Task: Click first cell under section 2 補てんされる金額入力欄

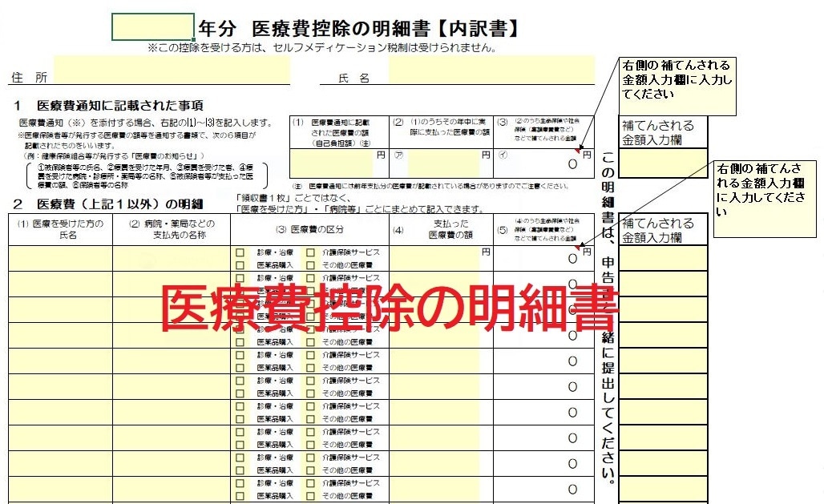Action: coord(663,259)
